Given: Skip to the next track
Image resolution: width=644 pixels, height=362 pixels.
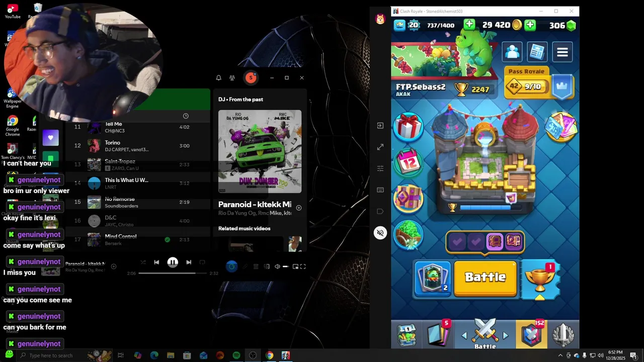Looking at the screenshot, I should click(x=189, y=262).
